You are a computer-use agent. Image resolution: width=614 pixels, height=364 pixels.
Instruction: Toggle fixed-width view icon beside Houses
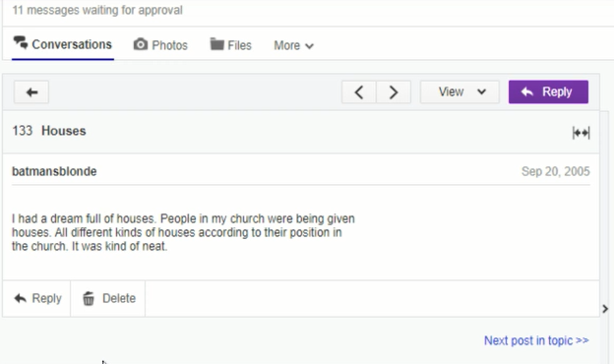[581, 133]
